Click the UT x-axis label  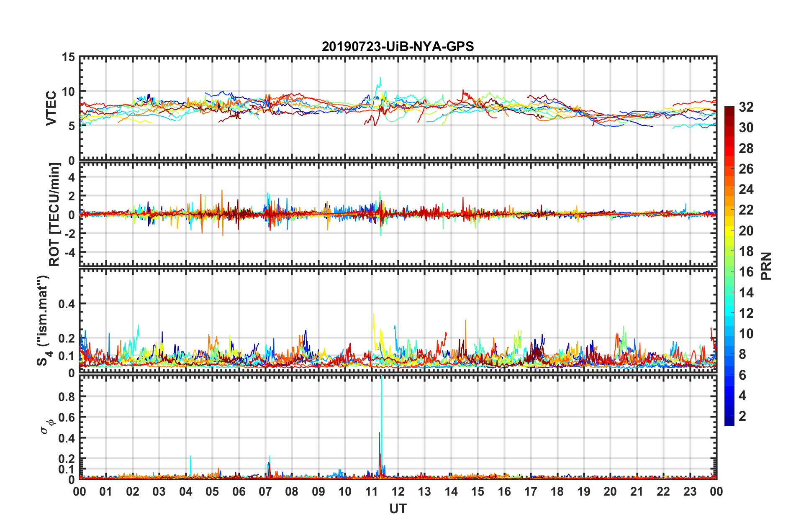(x=398, y=509)
